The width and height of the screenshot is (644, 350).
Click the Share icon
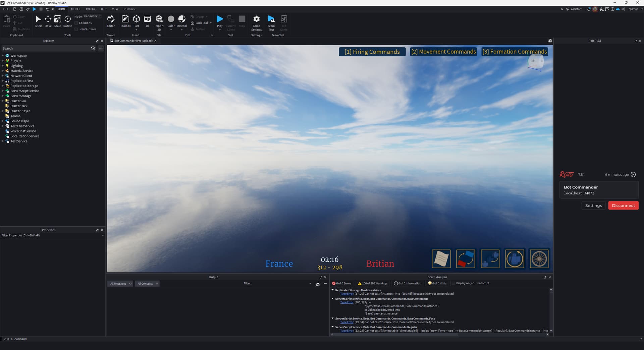tap(623, 9)
